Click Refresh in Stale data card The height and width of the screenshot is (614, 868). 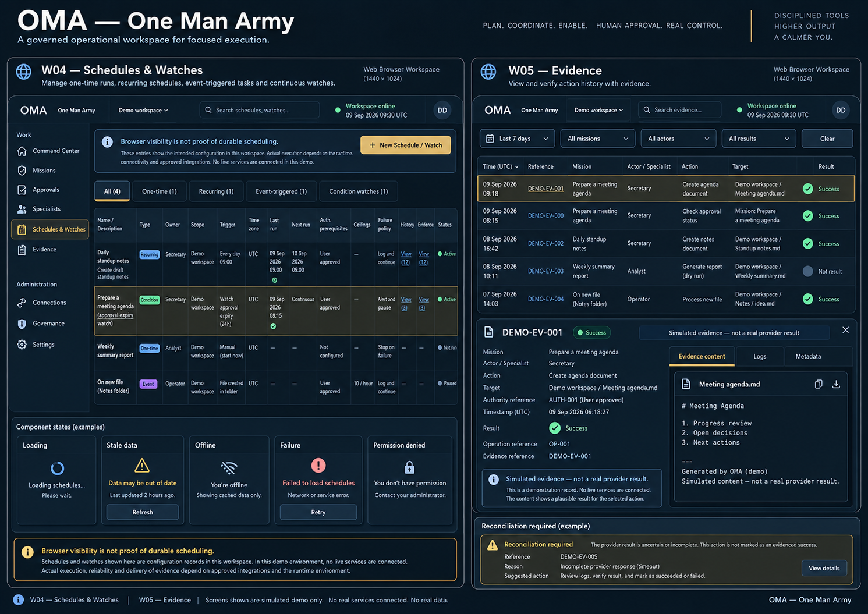(x=143, y=512)
